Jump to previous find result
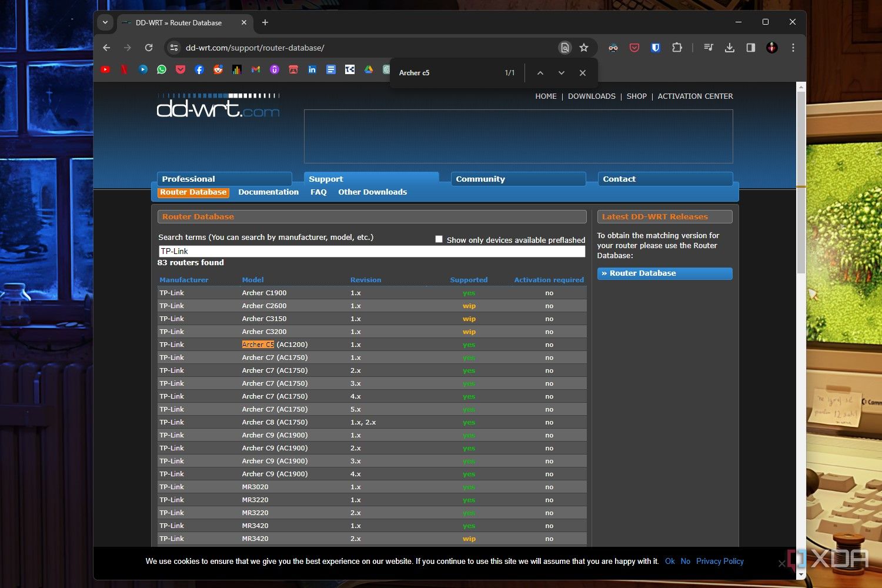This screenshot has height=588, width=882. [x=540, y=73]
